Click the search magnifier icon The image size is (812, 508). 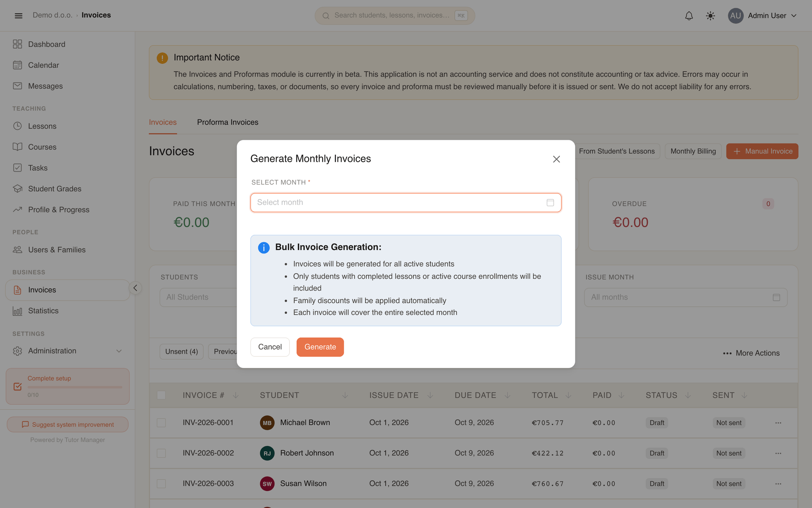coord(326,16)
